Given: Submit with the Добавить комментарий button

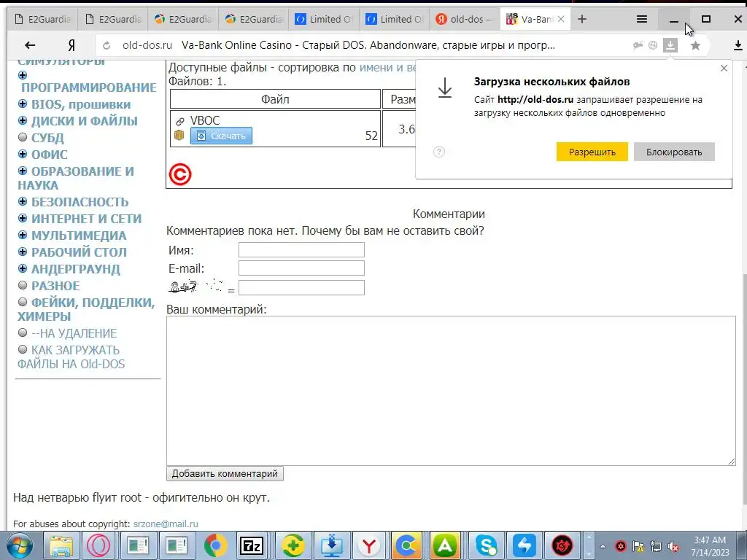Looking at the screenshot, I should (x=225, y=473).
